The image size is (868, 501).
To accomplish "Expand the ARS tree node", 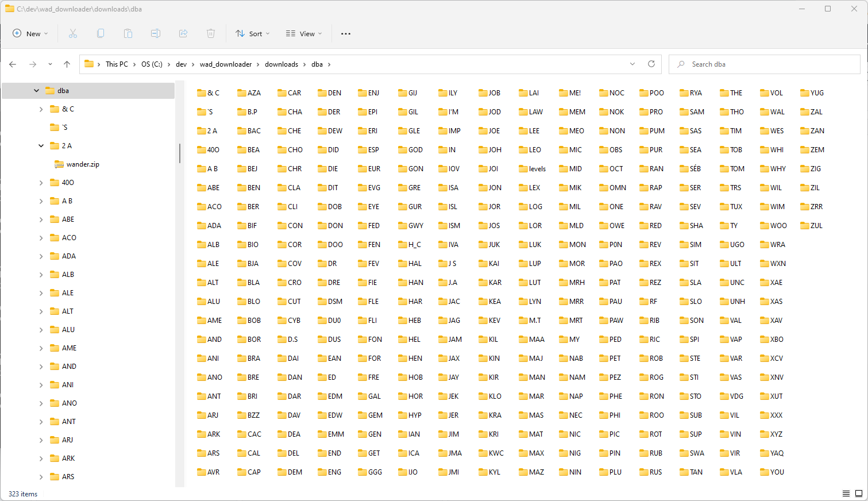I will click(x=41, y=477).
